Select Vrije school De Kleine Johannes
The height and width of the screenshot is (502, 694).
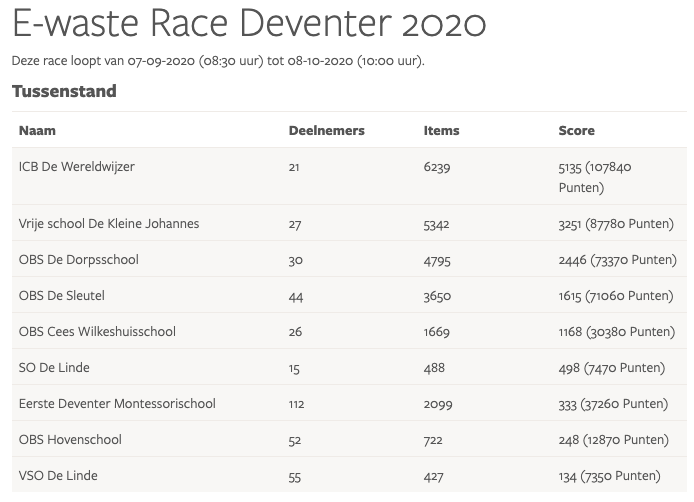(x=109, y=224)
